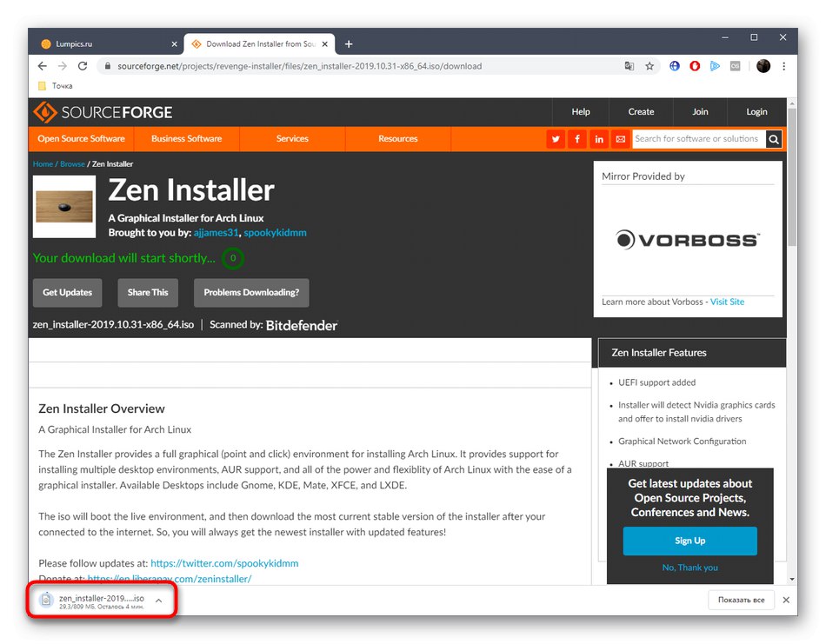The image size is (826, 644).
Task: Click the Zen Installer Overview heading
Action: coord(102,408)
